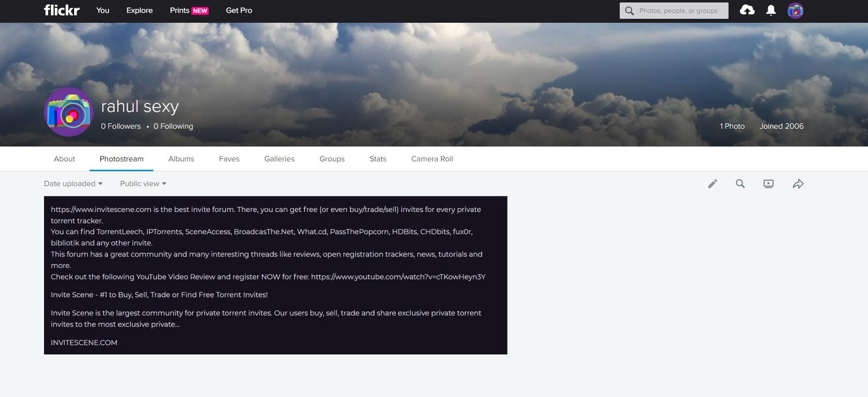The width and height of the screenshot is (868, 397).
Task: Click the Get Pro link
Action: tap(239, 10)
